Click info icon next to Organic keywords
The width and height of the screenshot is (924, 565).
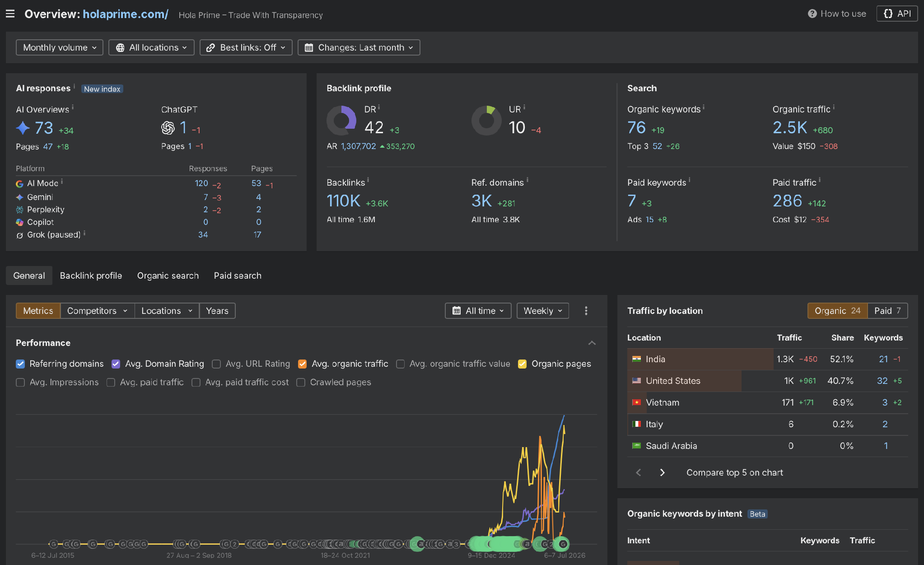click(704, 107)
